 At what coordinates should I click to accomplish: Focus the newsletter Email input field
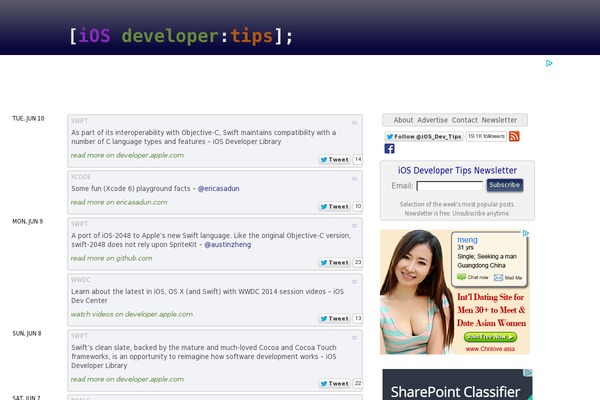(450, 186)
